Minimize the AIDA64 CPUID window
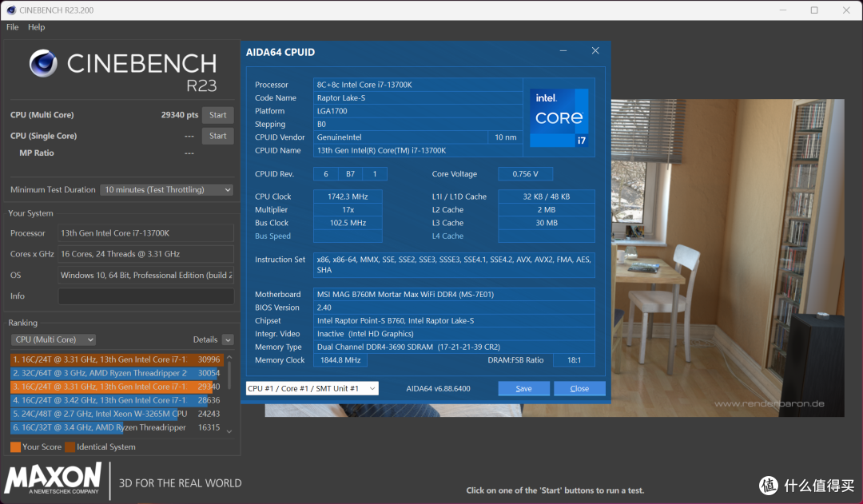 563,50
